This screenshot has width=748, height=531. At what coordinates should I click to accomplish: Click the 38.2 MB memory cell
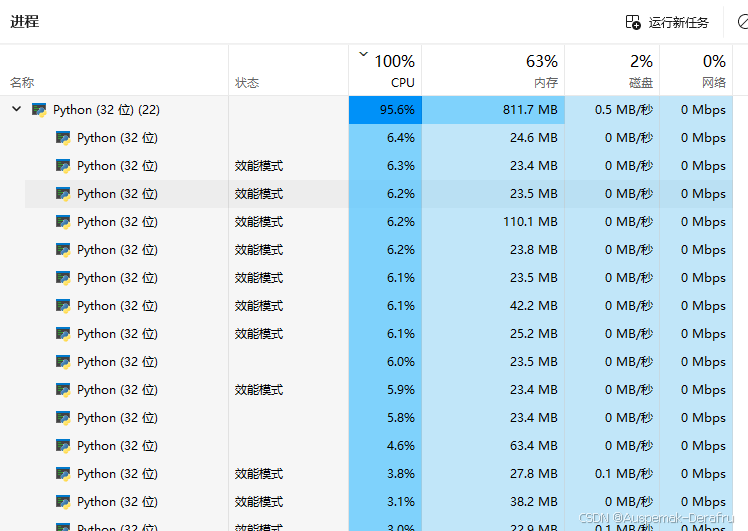coord(493,502)
